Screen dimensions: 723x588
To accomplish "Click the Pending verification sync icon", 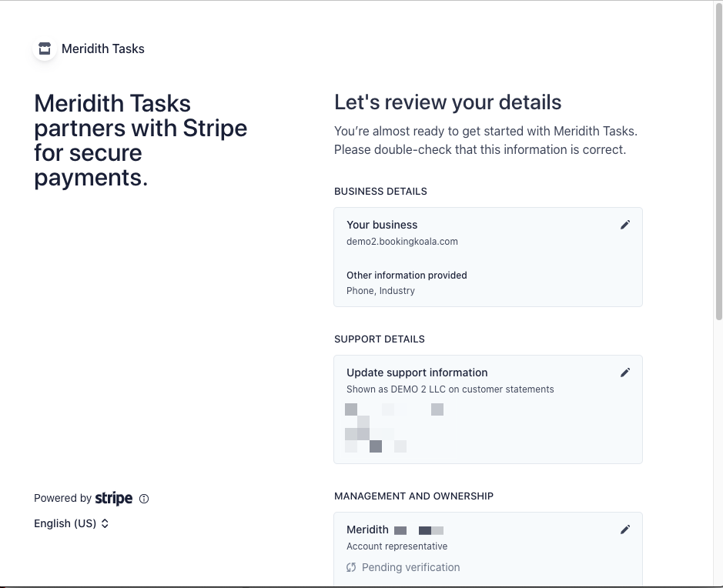I will pyautogui.click(x=351, y=567).
